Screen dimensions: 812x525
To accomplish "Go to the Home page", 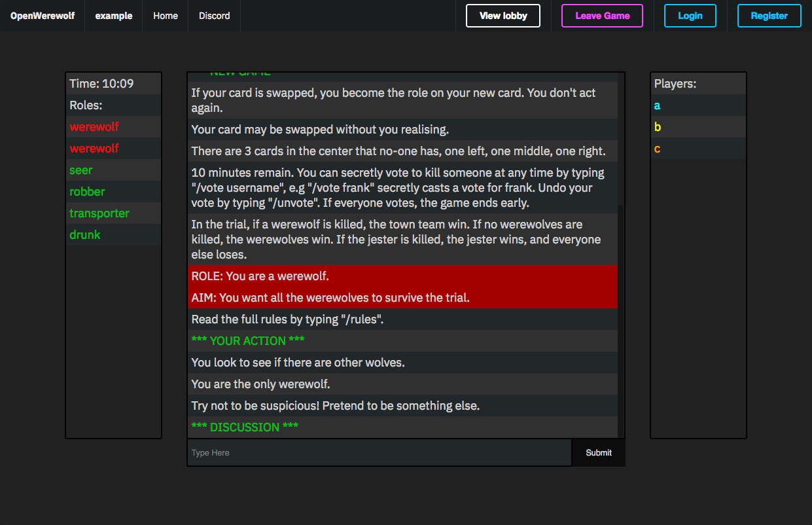I will [166, 16].
